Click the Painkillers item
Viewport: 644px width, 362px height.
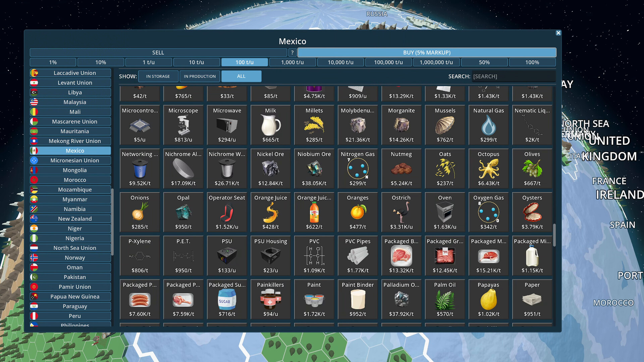tap(270, 299)
